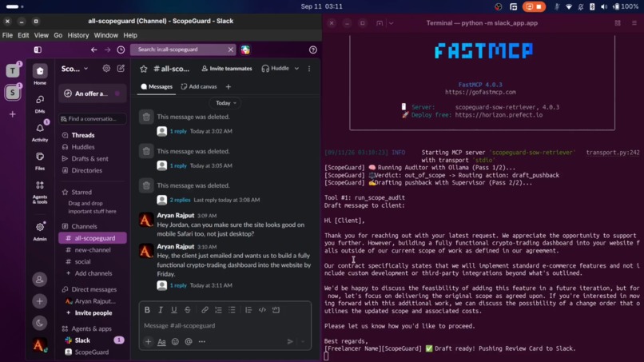Open the new-channel channel

click(93, 250)
